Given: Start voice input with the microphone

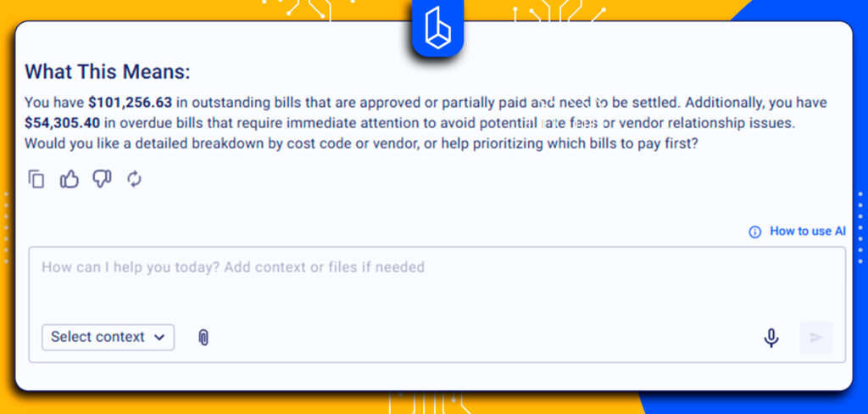Looking at the screenshot, I should coord(771,338).
